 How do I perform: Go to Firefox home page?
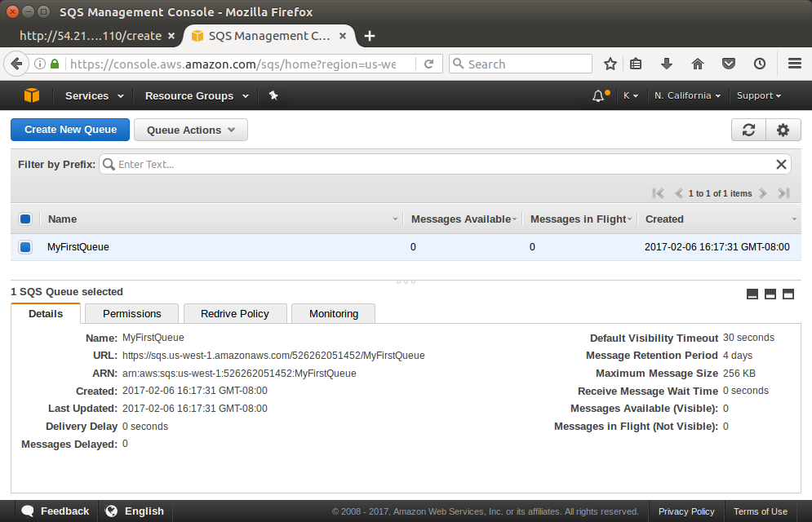tap(698, 64)
